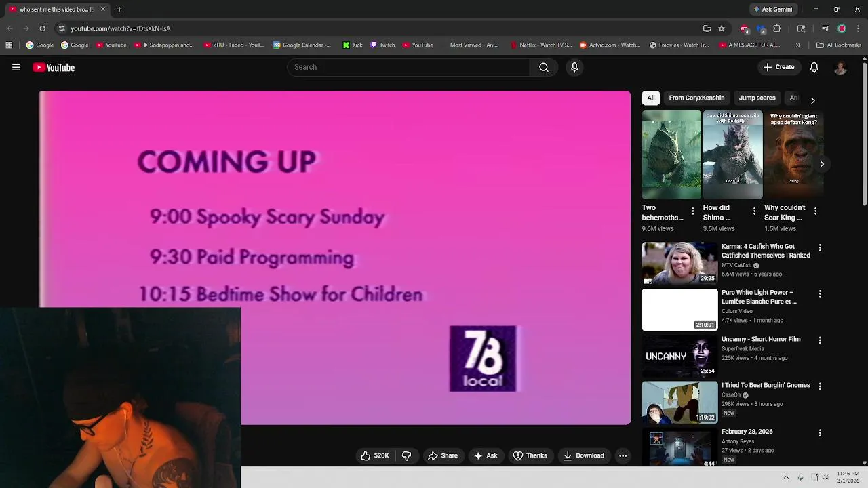Image resolution: width=868 pixels, height=488 pixels.
Task: Open I Tried To Beat Burglin' Gnomes
Action: [766, 385]
